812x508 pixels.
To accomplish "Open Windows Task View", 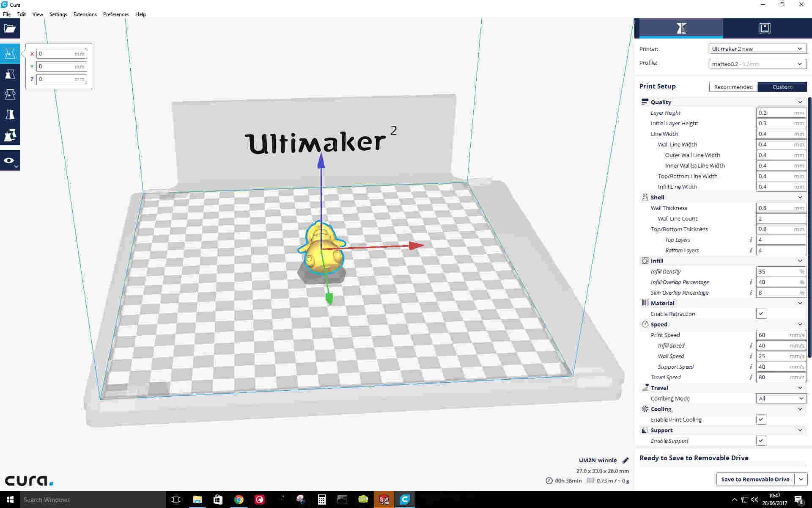I will pyautogui.click(x=176, y=500).
